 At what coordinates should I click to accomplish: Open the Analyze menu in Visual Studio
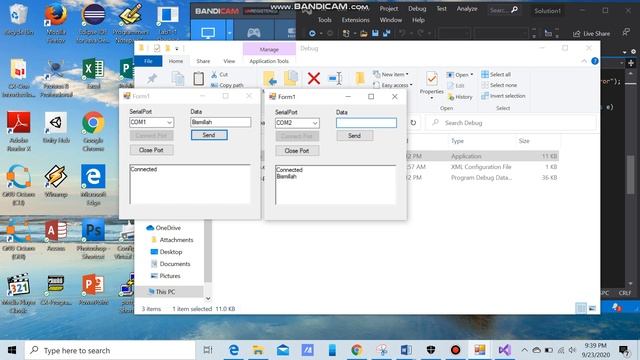[467, 9]
